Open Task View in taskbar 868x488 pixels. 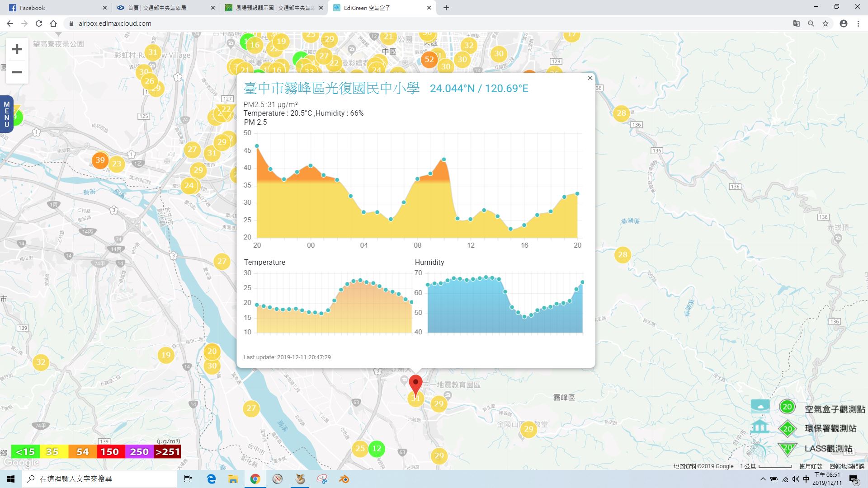point(188,479)
